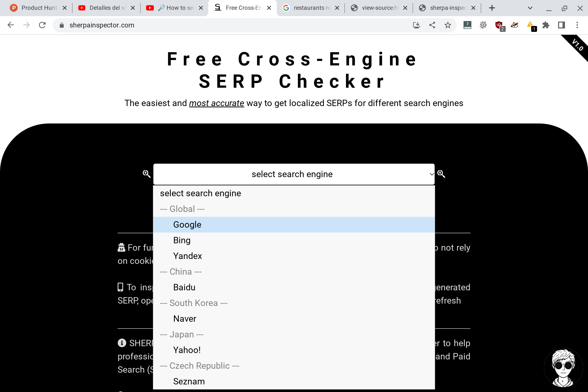Open the extension showing number 7
Screen dimensions: 588x392
[467, 25]
